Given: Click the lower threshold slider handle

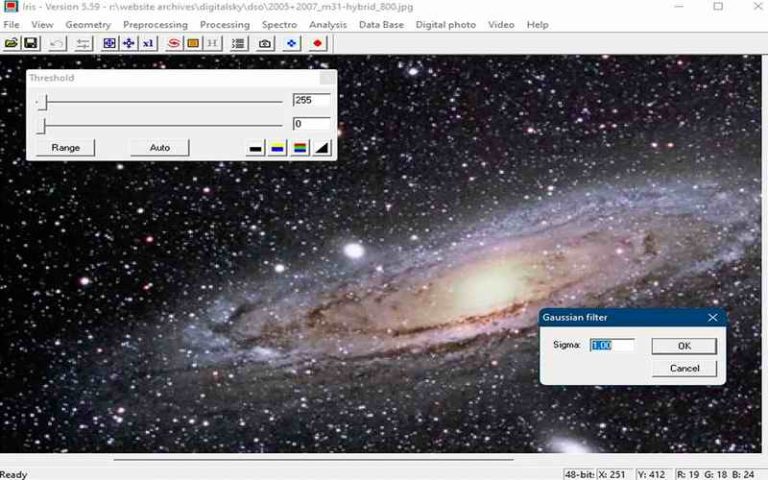Looking at the screenshot, I should [43, 126].
